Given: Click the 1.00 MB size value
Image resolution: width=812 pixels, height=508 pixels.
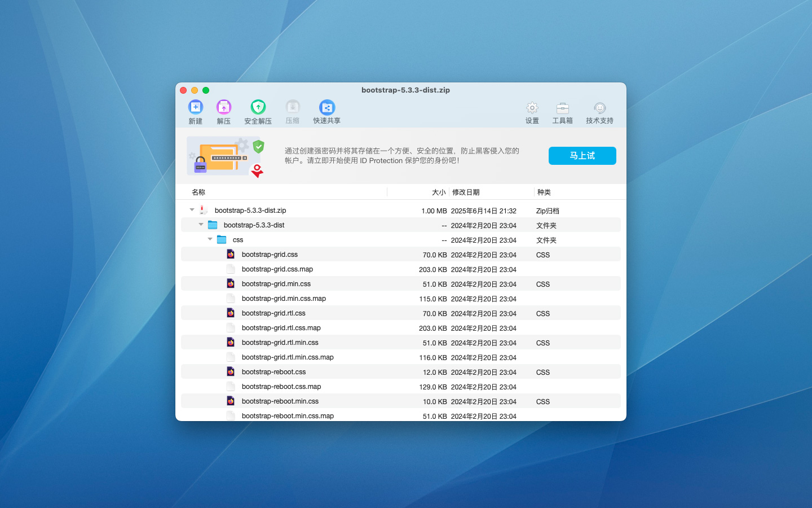Looking at the screenshot, I should [434, 211].
